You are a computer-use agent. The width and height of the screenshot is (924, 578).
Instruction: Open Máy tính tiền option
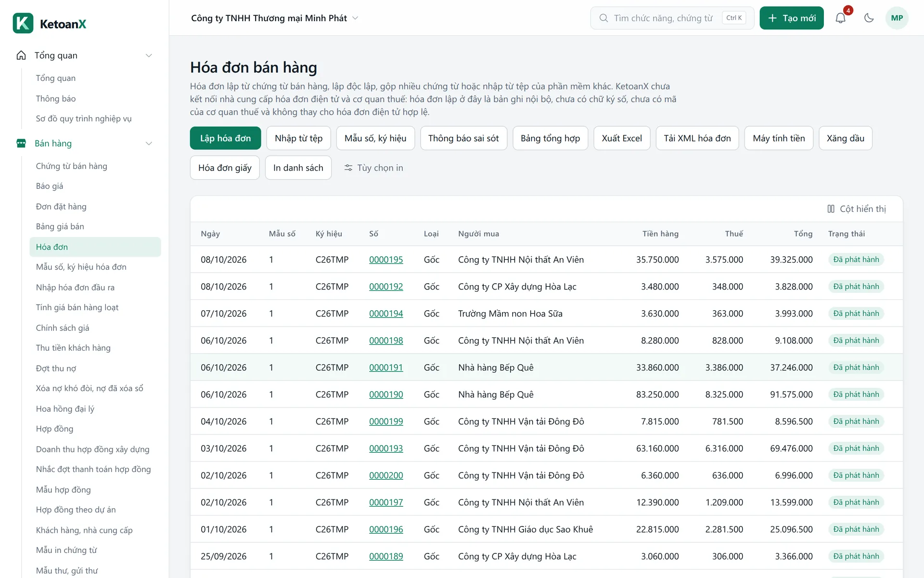pos(779,138)
